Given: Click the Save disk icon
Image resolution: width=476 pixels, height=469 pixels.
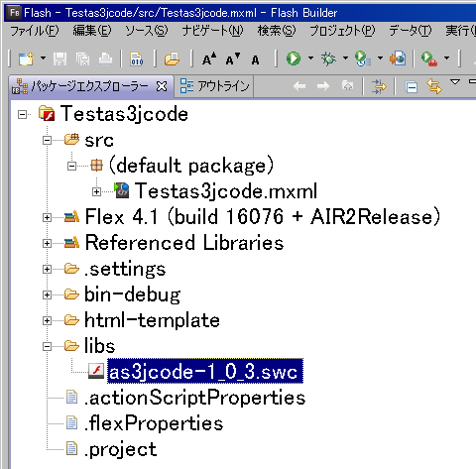Looking at the screenshot, I should (59, 59).
